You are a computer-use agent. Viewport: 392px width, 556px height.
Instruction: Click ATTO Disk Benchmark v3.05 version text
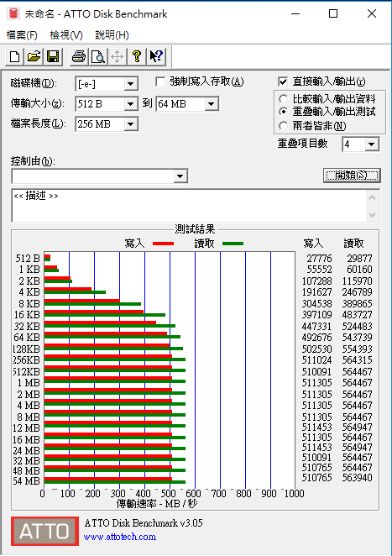144,523
